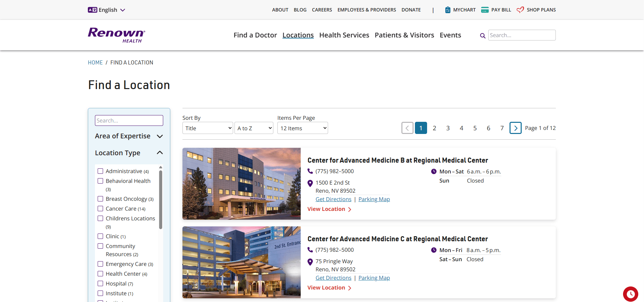
Task: Toggle the Behavioral Health checkbox
Action: click(x=100, y=181)
